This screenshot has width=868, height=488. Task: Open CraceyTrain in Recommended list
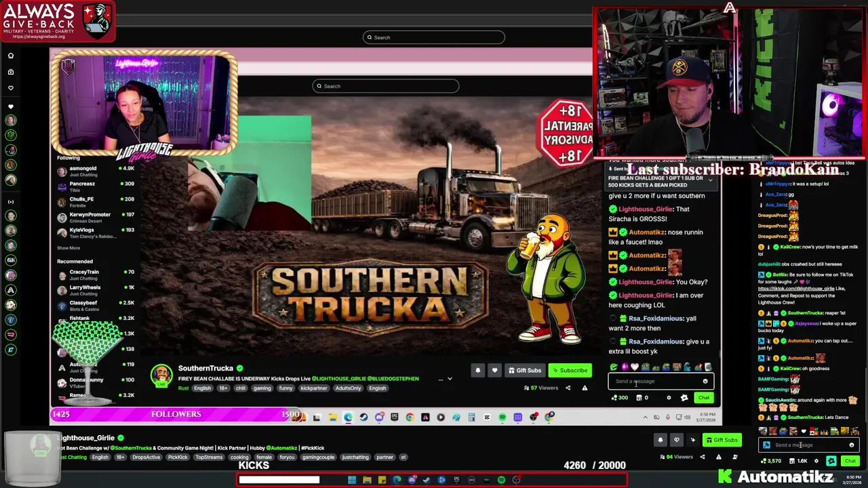pos(96,274)
